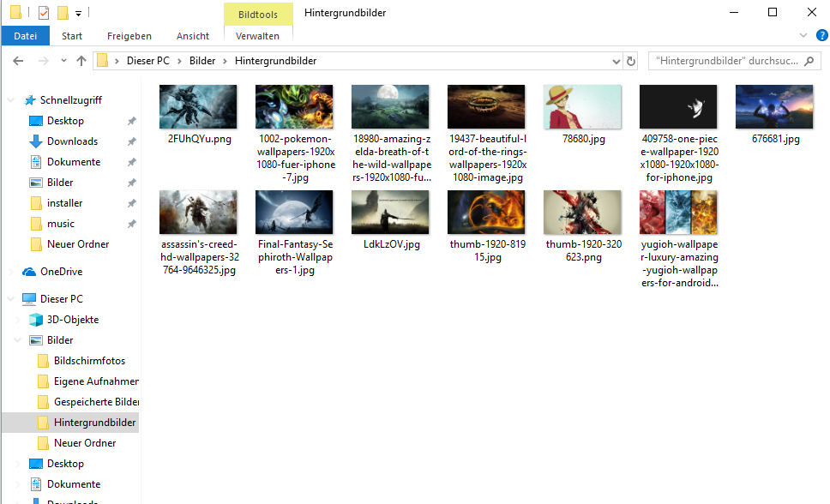830x504 pixels.
Task: Open Downloads under Schnellzugriff
Action: (72, 141)
